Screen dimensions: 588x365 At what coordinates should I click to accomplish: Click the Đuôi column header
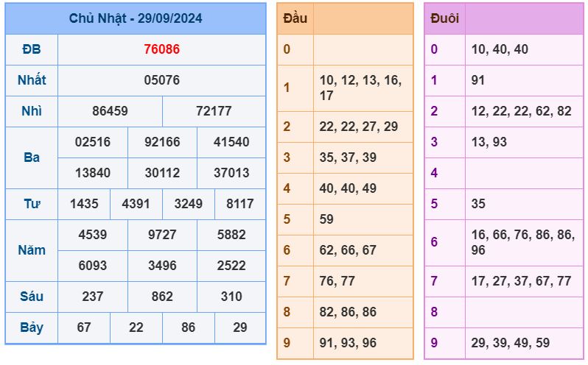pos(444,18)
